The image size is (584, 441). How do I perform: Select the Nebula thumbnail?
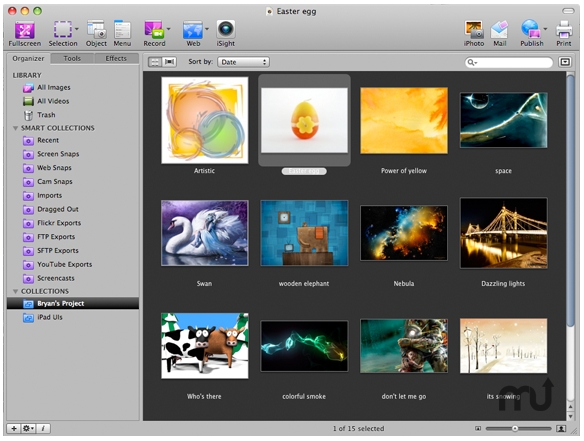pos(404,233)
